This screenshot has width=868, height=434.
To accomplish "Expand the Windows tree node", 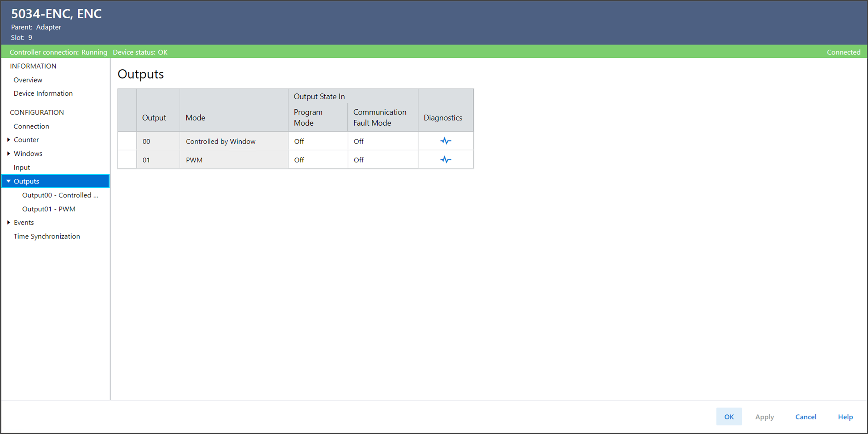I will coord(8,154).
